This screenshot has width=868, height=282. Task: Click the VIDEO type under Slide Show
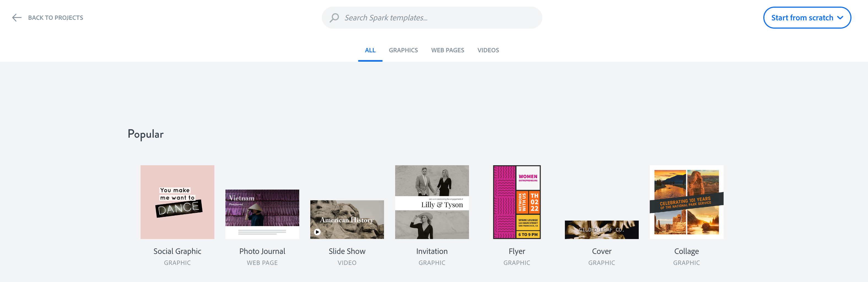(x=347, y=262)
